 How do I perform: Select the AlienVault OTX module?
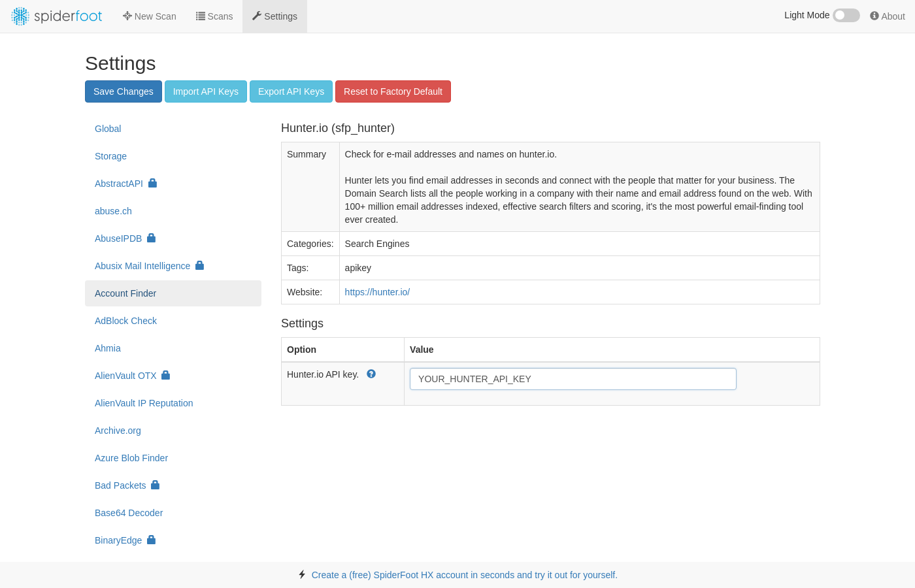pyautogui.click(x=173, y=376)
